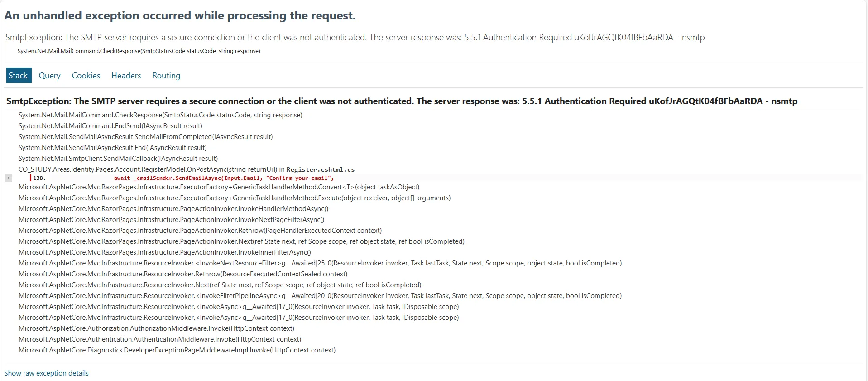Click the SmtpClient.SendMailCallback frame
This screenshot has width=868, height=381.
[x=118, y=159]
